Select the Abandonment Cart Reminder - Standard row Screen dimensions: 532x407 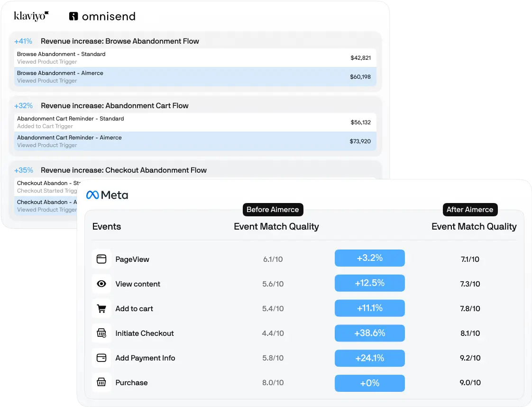195,122
